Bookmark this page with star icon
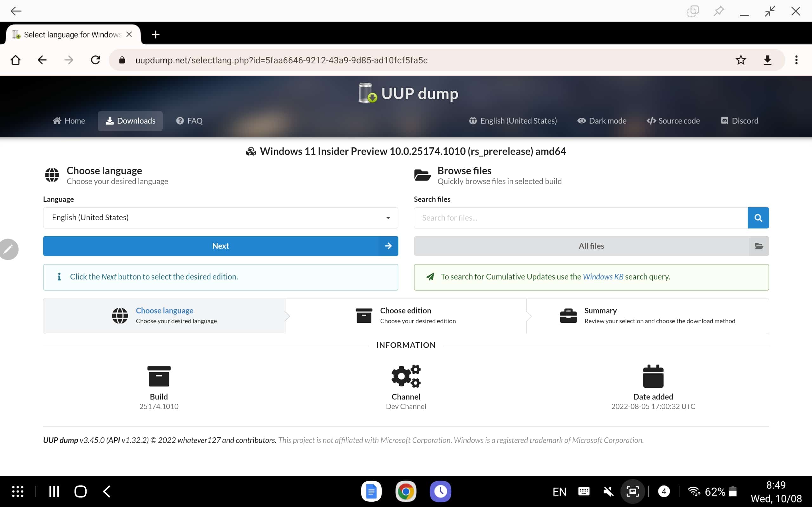The height and width of the screenshot is (507, 812). tap(741, 60)
